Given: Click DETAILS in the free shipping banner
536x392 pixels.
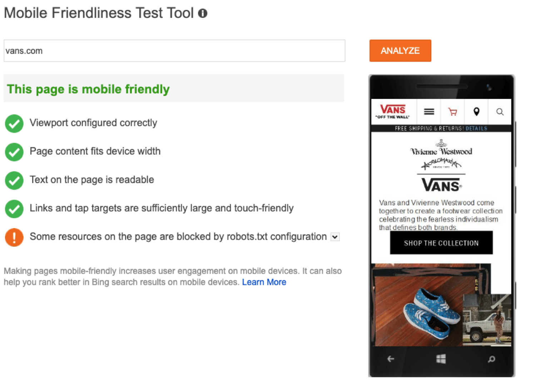Looking at the screenshot, I should (476, 128).
